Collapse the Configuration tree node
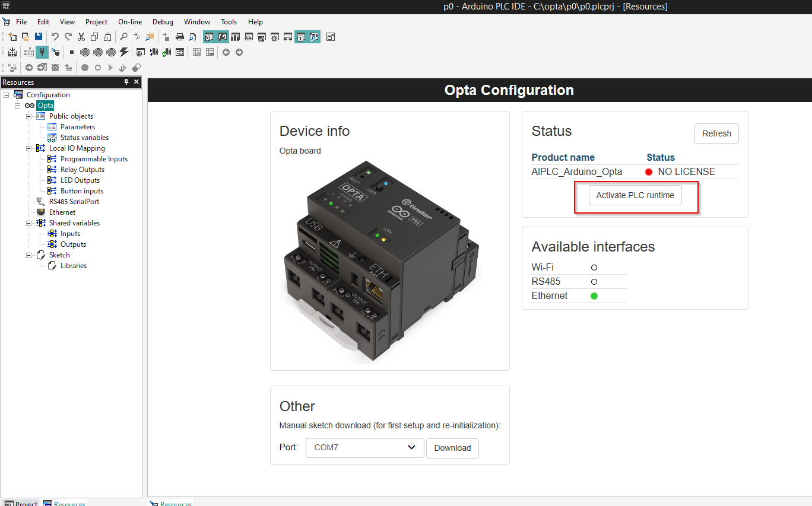 click(7, 95)
